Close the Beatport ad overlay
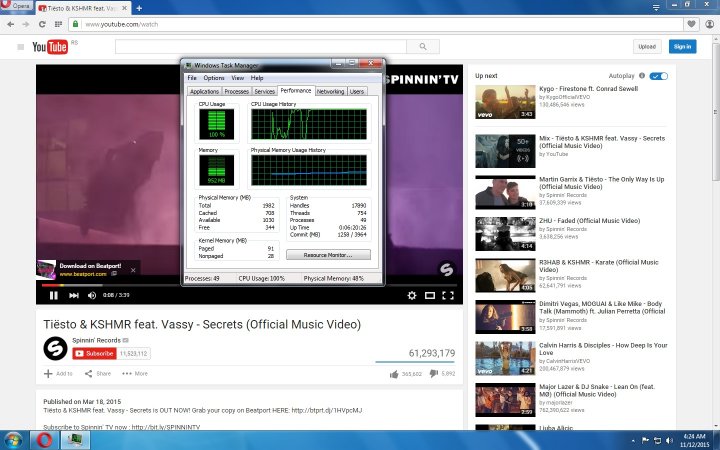The width and height of the screenshot is (720, 450). tap(133, 270)
